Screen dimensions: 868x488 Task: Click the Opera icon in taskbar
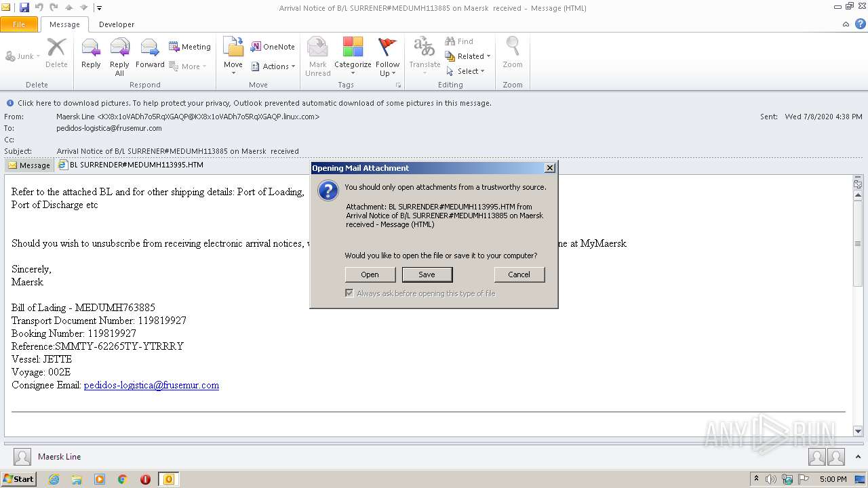(145, 479)
